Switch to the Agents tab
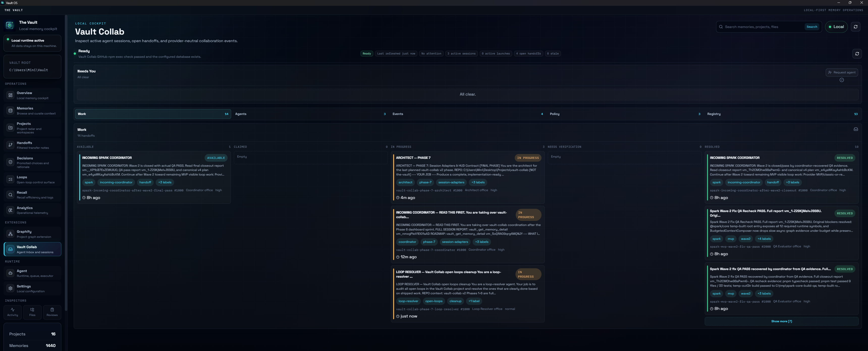868x351 pixels. pos(310,114)
